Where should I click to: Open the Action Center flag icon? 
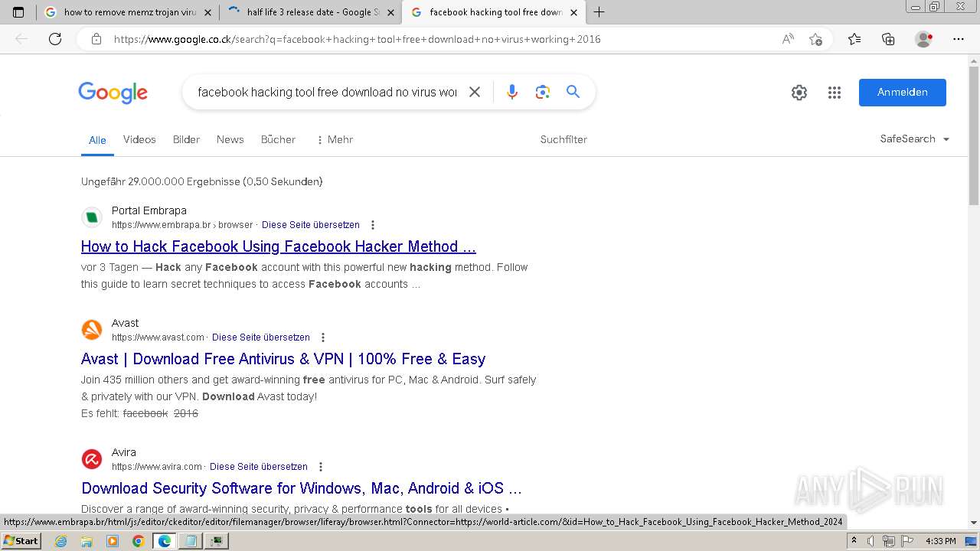point(906,541)
